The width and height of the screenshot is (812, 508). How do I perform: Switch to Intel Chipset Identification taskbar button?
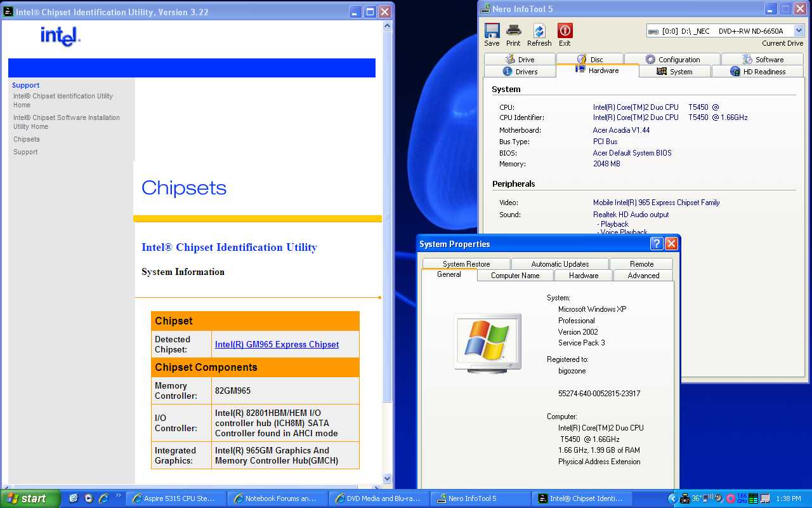[x=582, y=498]
